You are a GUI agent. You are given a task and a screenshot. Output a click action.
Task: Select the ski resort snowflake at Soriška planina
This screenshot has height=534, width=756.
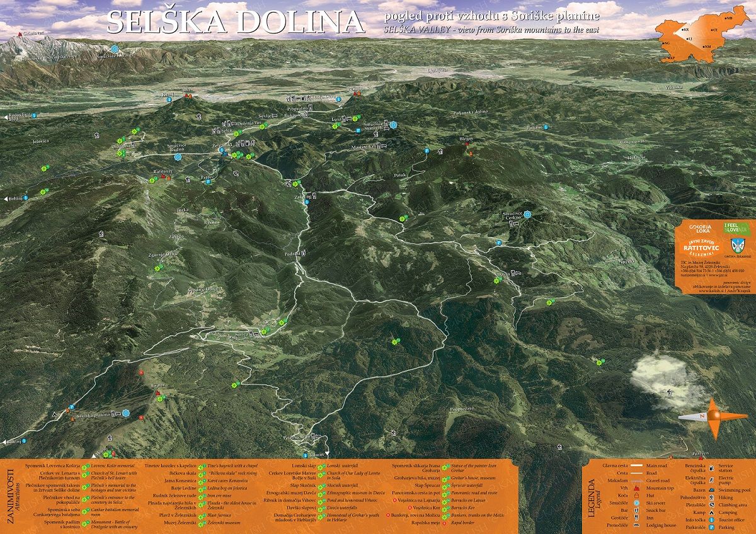tap(125, 413)
